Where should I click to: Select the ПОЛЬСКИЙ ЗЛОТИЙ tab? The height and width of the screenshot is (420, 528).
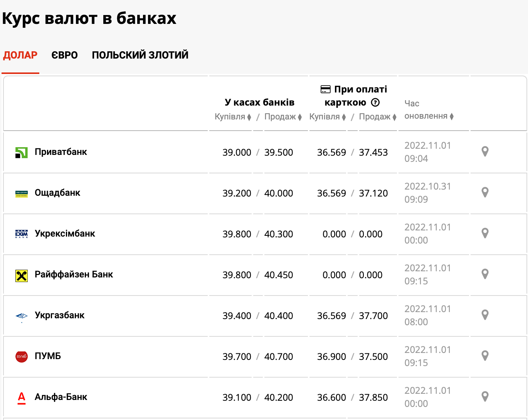[x=140, y=55]
